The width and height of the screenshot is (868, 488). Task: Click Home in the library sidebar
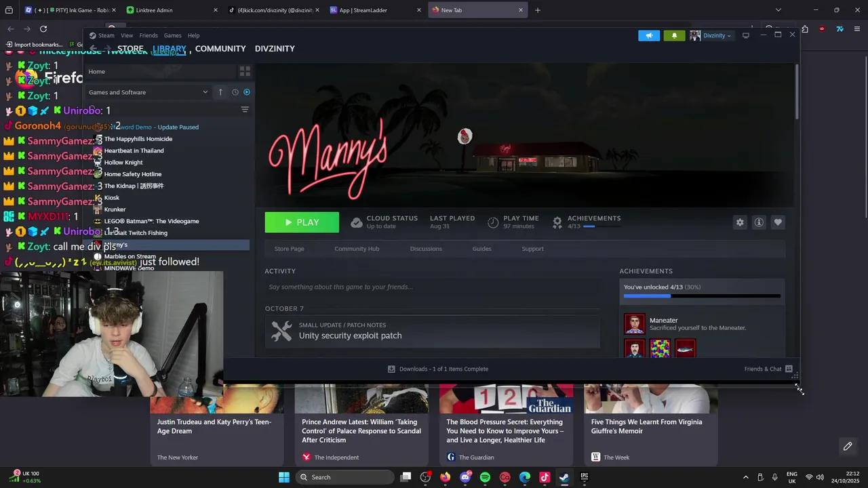pos(97,71)
